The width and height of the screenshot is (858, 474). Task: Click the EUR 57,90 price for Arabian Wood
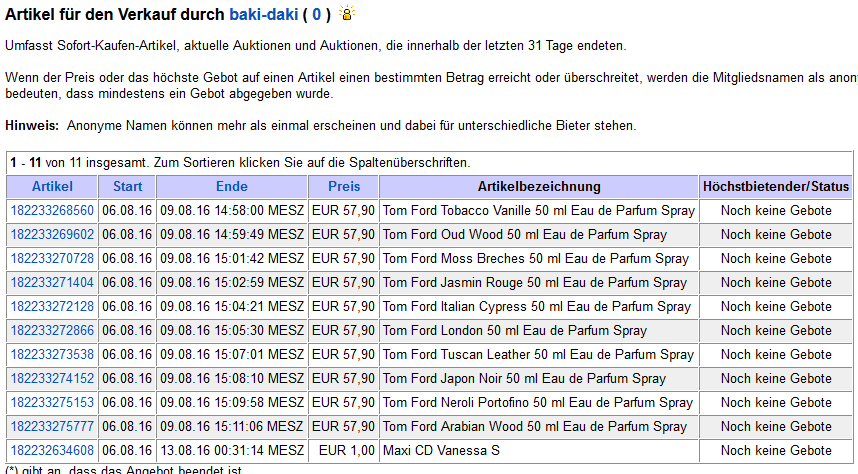(343, 427)
